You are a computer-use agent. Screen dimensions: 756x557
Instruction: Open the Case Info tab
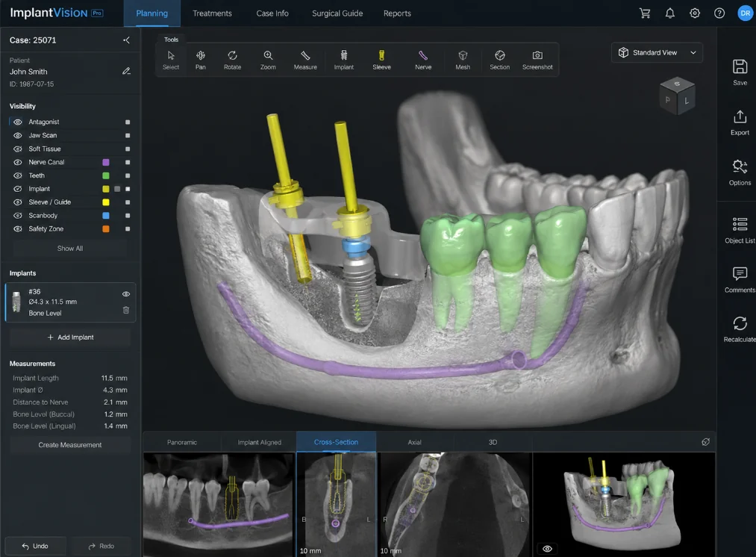[x=272, y=13]
